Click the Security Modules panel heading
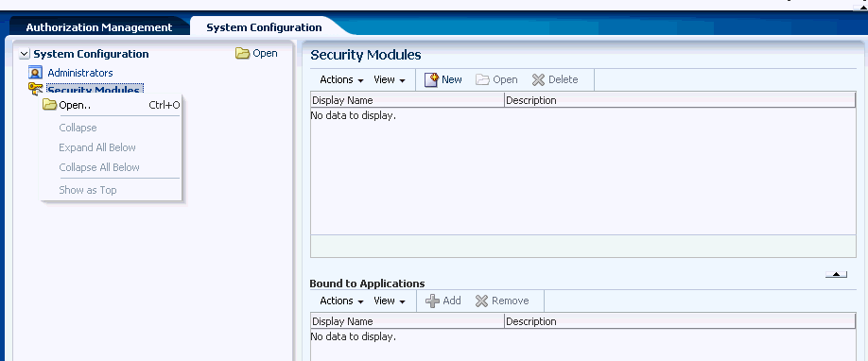The height and width of the screenshot is (361, 868). coord(366,55)
